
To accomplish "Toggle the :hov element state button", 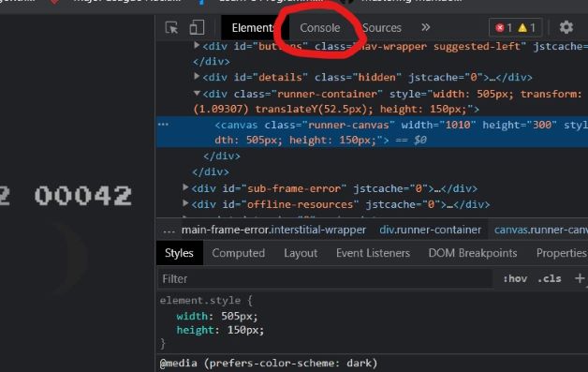I will [515, 278].
